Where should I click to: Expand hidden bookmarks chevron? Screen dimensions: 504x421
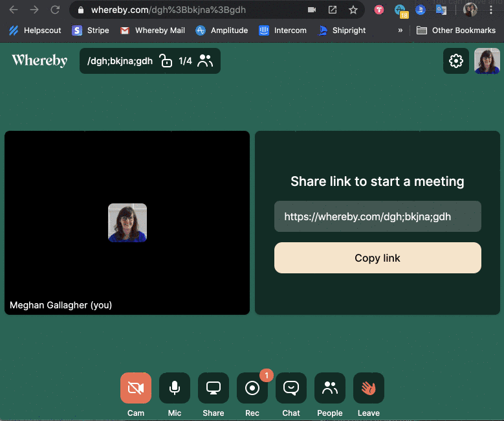[x=400, y=30]
